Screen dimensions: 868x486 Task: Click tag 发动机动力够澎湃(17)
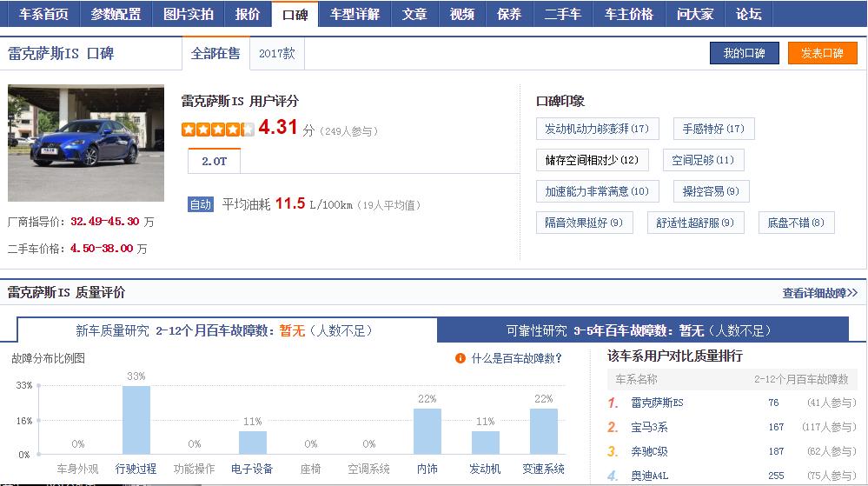click(597, 130)
